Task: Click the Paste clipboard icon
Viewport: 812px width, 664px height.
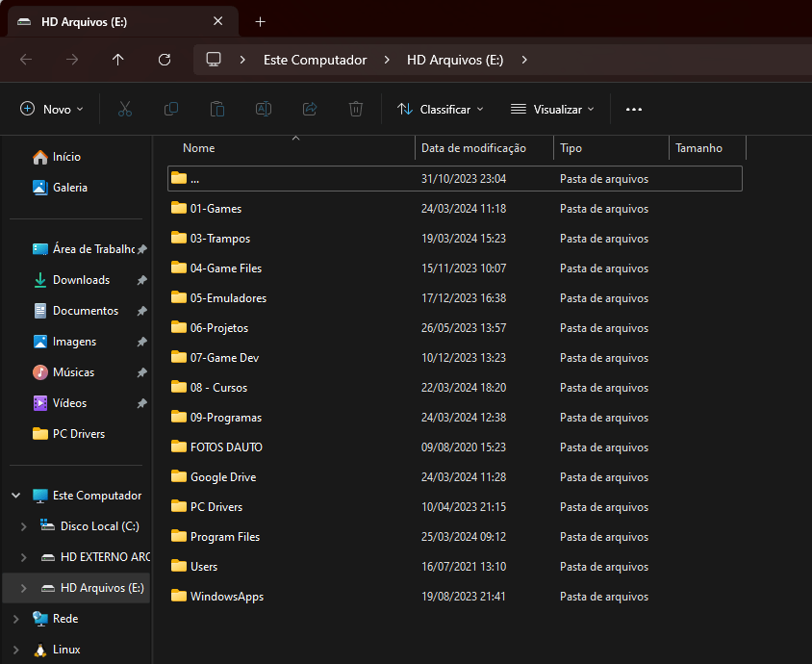Action: click(x=217, y=110)
